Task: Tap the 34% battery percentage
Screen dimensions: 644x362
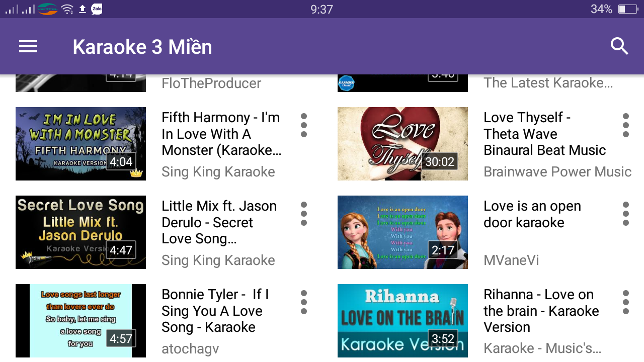Action: click(x=601, y=9)
